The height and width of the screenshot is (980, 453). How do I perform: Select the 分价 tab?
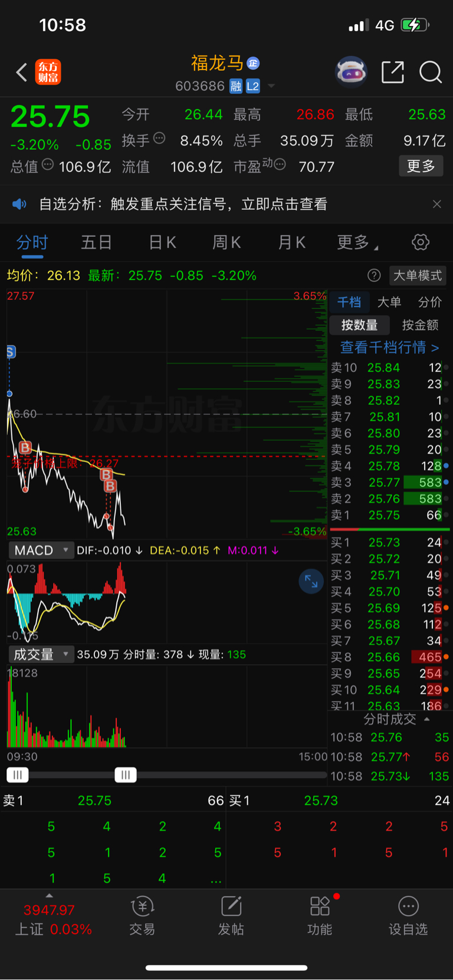tap(430, 302)
